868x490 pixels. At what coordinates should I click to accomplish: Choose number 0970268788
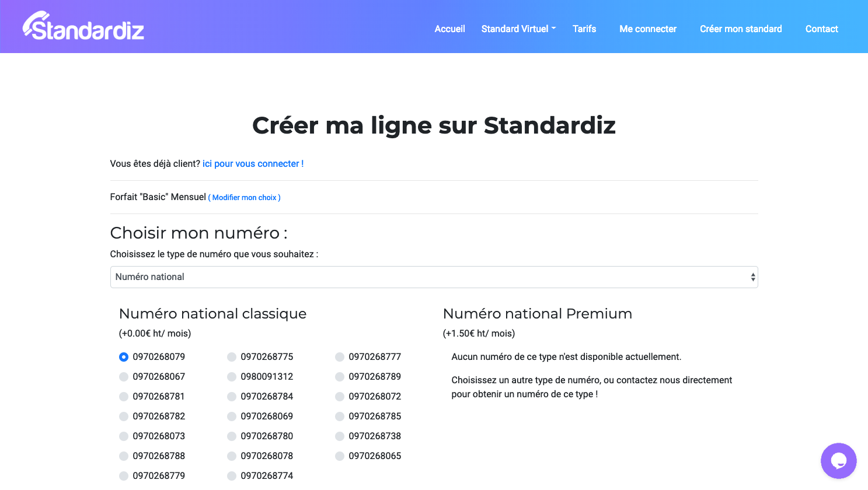pos(124,456)
